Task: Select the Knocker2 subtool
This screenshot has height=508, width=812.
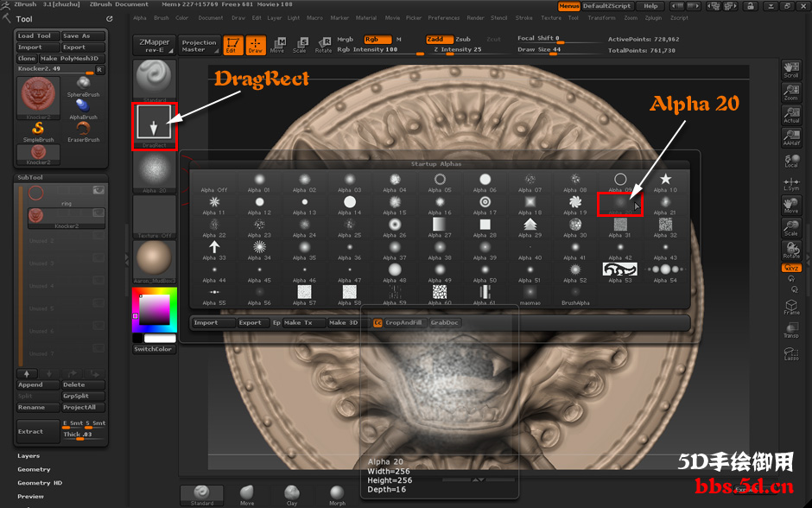Action: point(67,218)
